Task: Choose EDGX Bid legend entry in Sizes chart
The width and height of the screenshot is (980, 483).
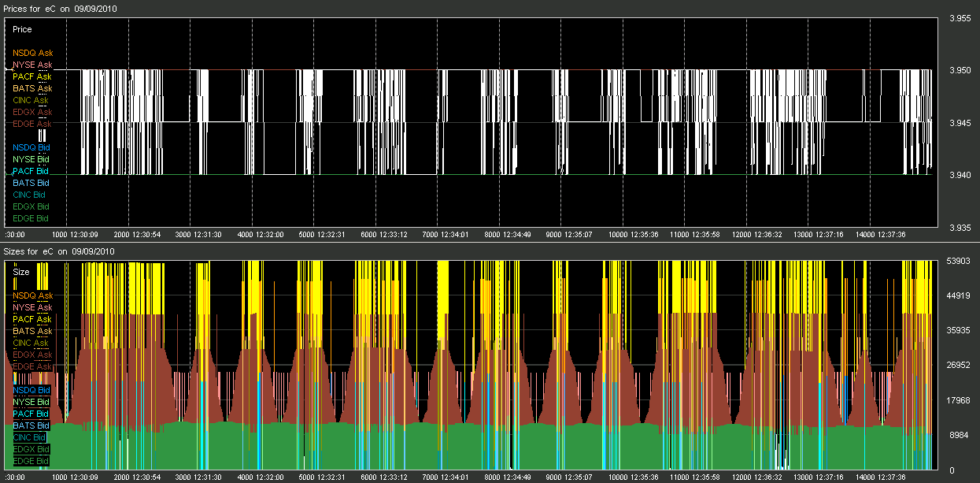Action: click(31, 449)
